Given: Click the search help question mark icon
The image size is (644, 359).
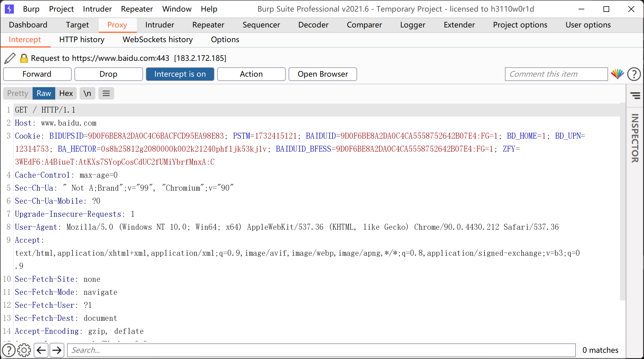Looking at the screenshot, I should (x=9, y=350).
